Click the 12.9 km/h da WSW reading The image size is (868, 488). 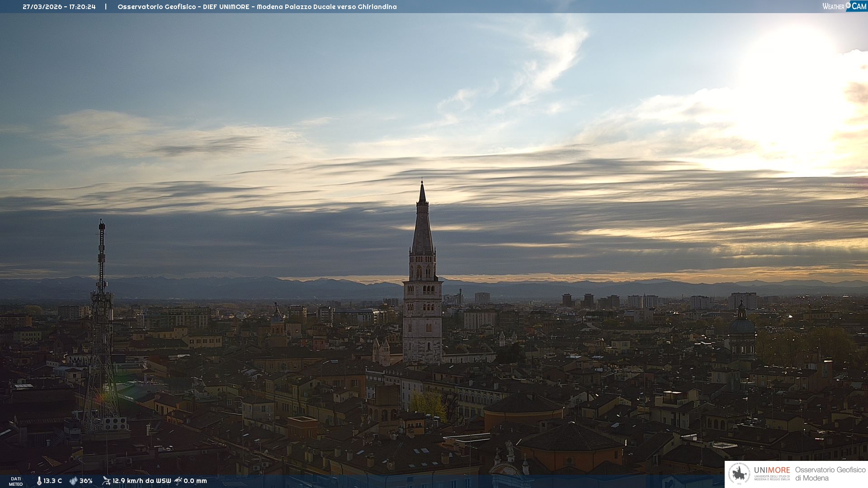tap(142, 481)
